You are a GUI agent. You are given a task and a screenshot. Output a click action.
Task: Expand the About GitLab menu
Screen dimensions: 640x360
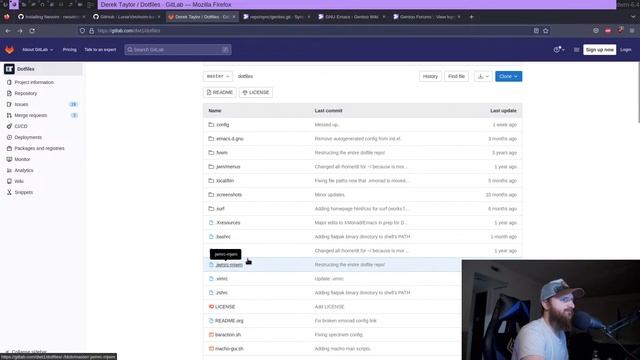[x=38, y=50]
